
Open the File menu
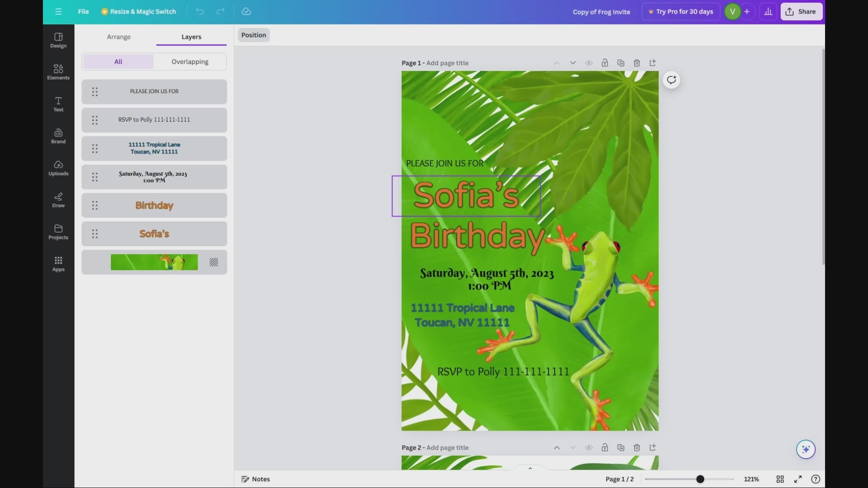(x=83, y=12)
